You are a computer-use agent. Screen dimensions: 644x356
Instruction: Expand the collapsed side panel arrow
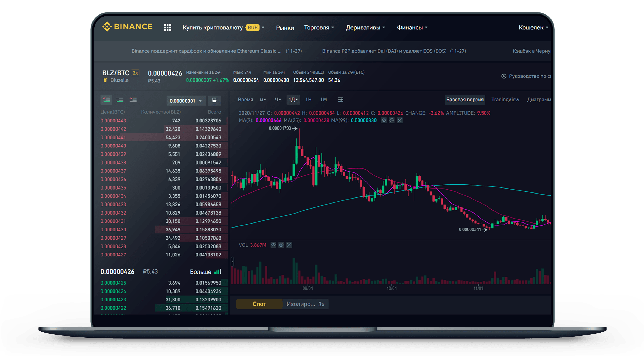(x=232, y=262)
